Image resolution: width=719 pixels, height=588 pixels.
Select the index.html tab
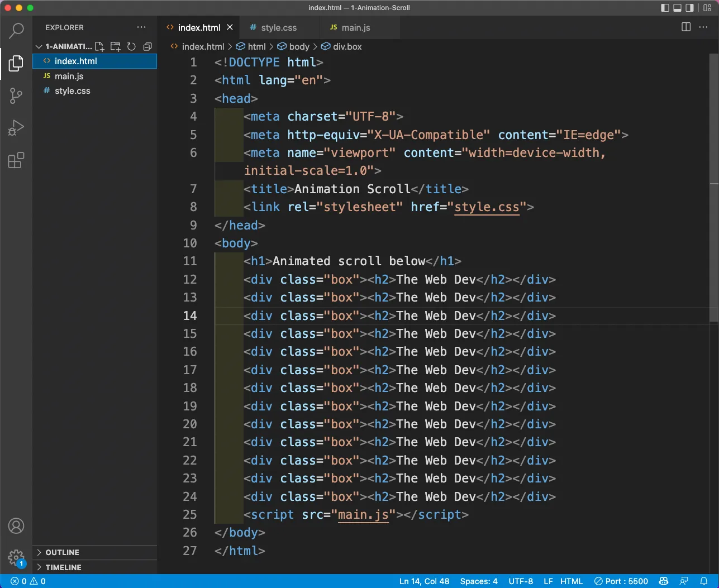coord(199,27)
